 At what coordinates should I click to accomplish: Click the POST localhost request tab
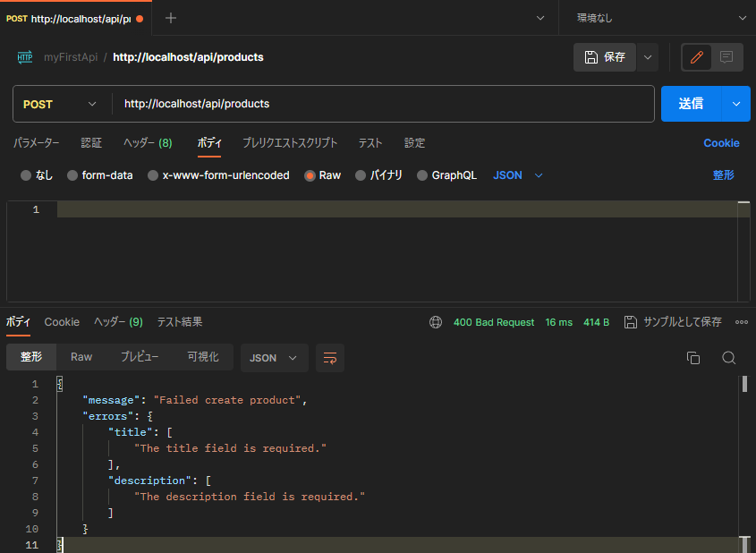click(76, 18)
